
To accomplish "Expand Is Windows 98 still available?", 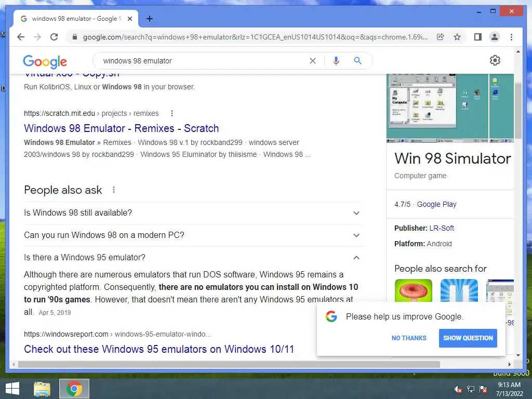I will [193, 213].
